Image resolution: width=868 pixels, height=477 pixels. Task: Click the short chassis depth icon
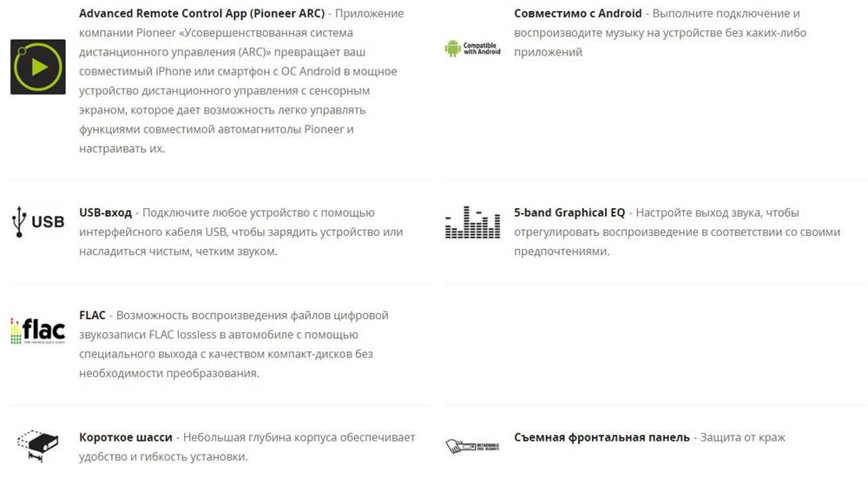37,446
